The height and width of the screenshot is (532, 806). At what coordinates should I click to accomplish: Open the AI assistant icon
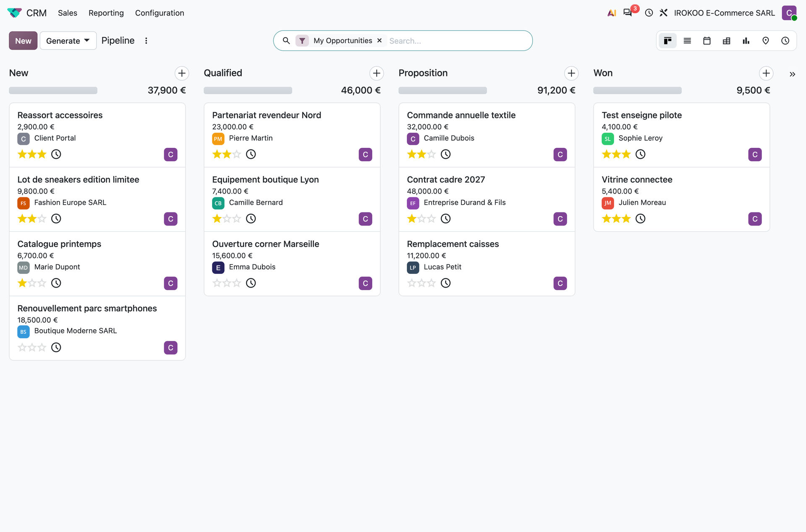(x=612, y=13)
